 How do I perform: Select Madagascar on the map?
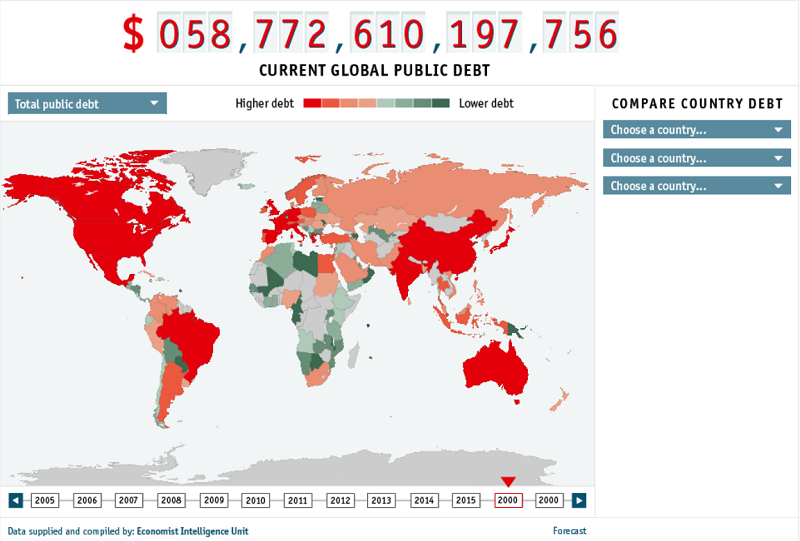(353, 356)
